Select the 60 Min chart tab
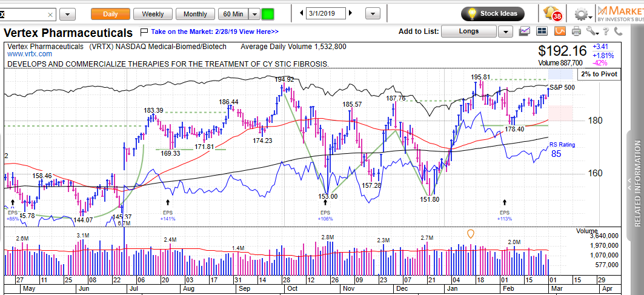This screenshot has width=644, height=295. point(233,14)
